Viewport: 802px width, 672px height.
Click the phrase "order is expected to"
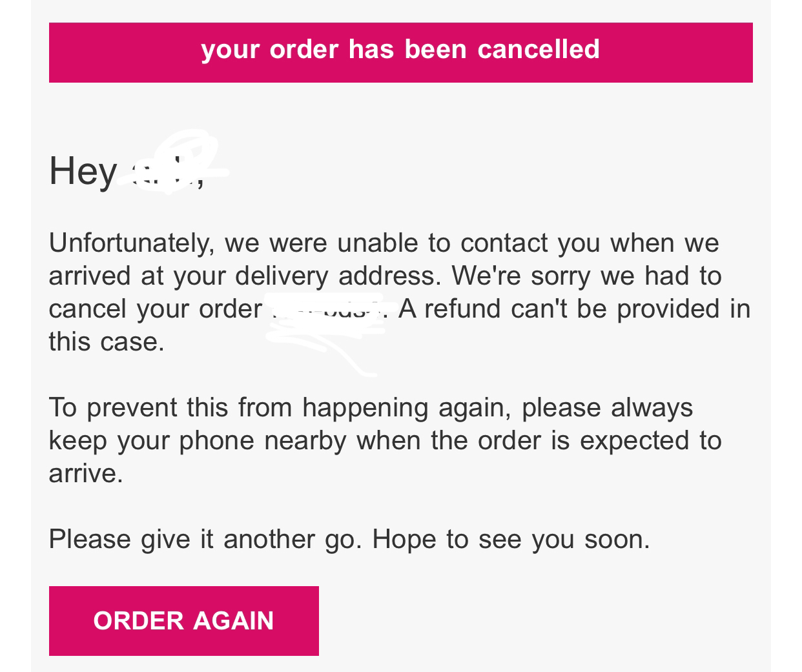(599, 441)
